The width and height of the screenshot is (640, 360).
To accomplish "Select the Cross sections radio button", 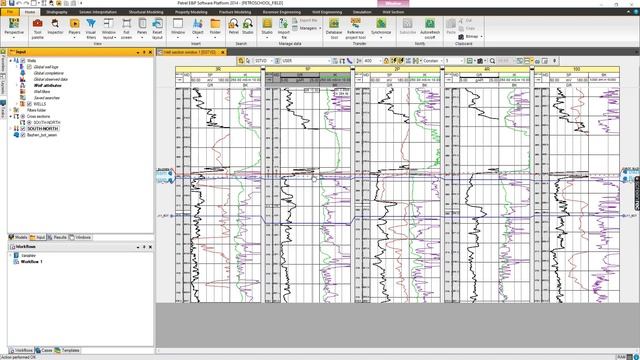I will tap(23, 116).
